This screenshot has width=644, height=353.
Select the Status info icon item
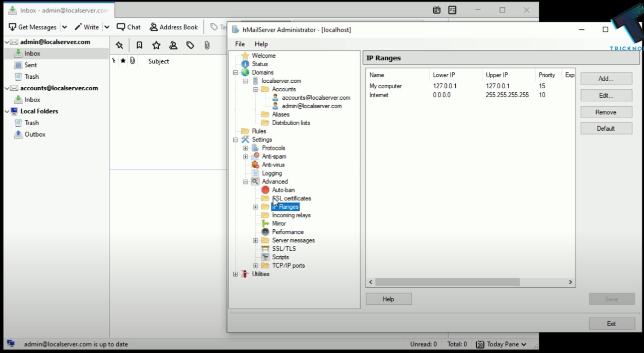click(245, 64)
